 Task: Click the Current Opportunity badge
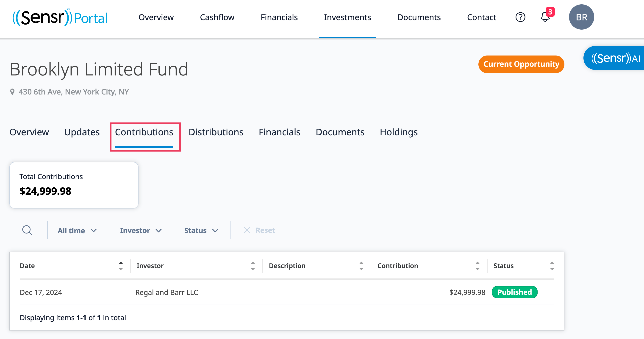point(521,64)
